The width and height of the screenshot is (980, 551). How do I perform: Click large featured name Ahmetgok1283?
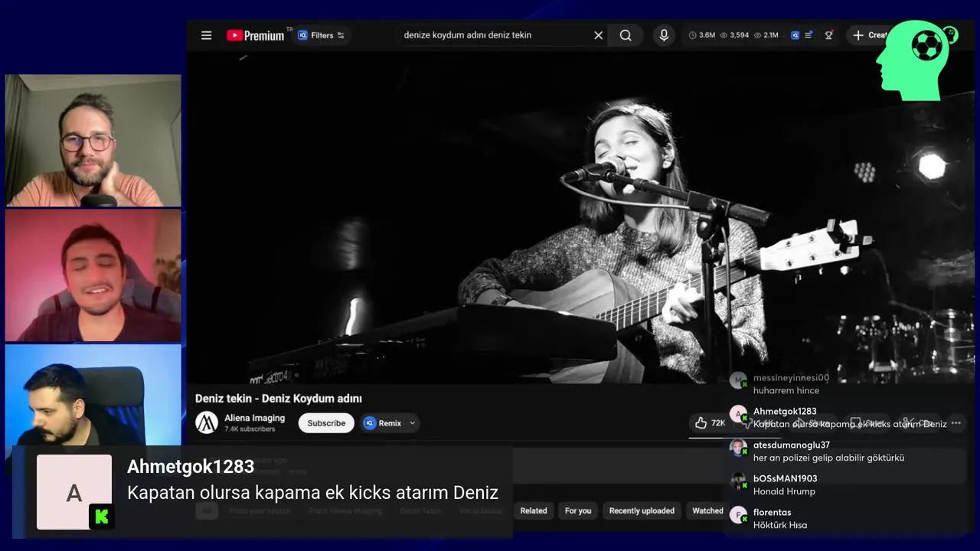coord(191,468)
